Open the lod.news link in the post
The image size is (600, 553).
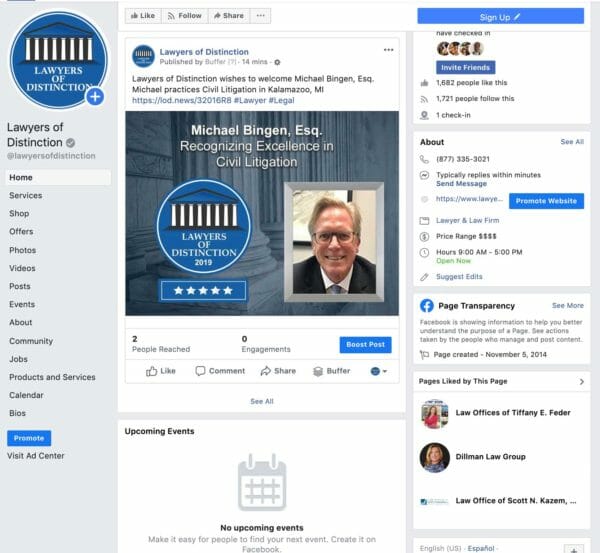point(182,100)
